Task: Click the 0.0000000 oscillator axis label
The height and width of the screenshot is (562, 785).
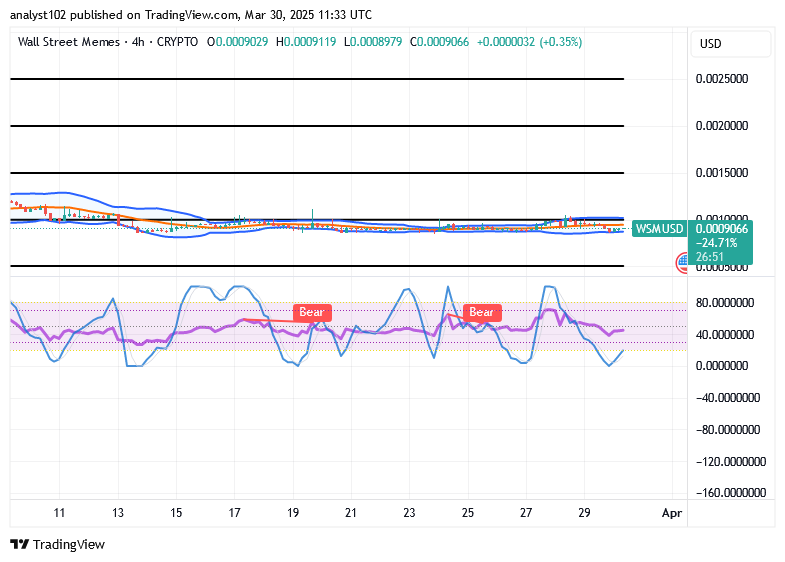Action: pos(722,366)
